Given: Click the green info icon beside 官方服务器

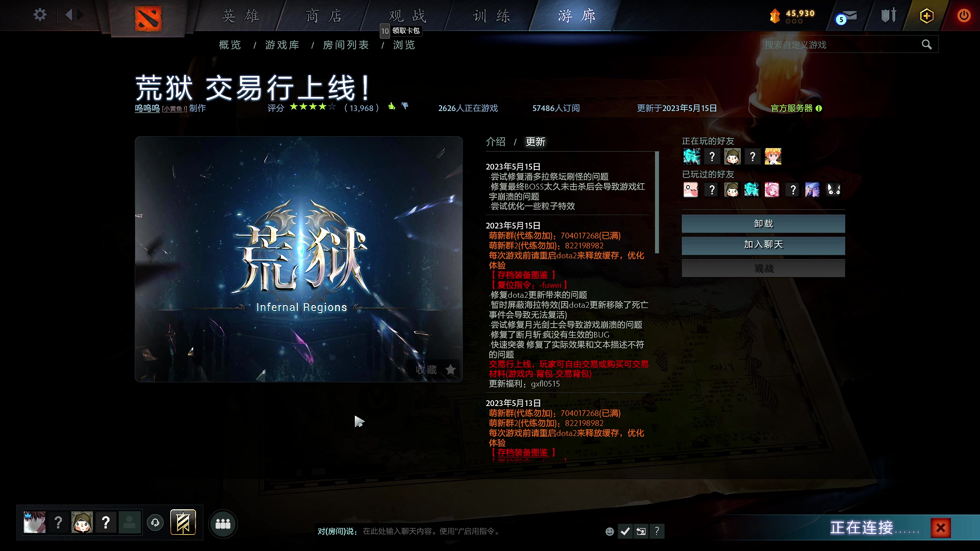Looking at the screenshot, I should 819,108.
